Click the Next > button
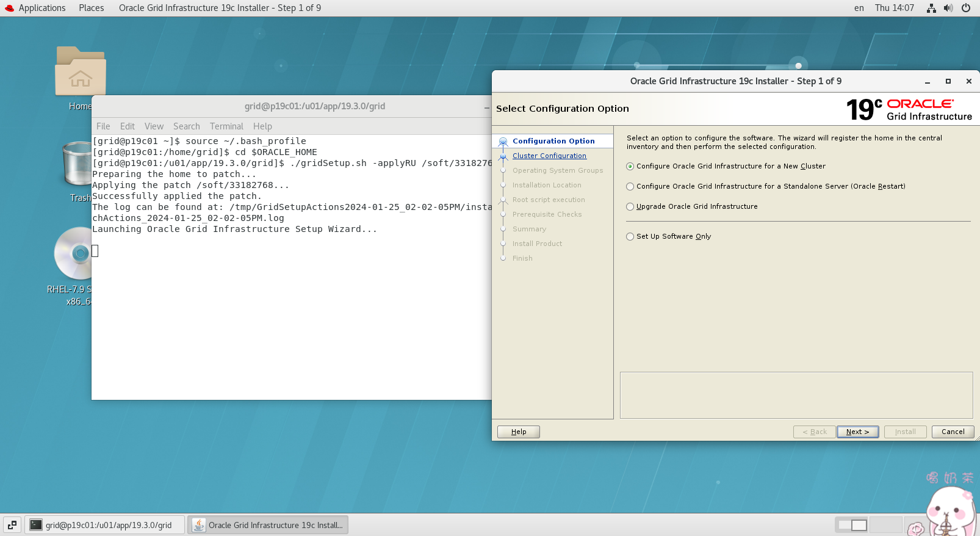The width and height of the screenshot is (980, 536). pos(857,432)
